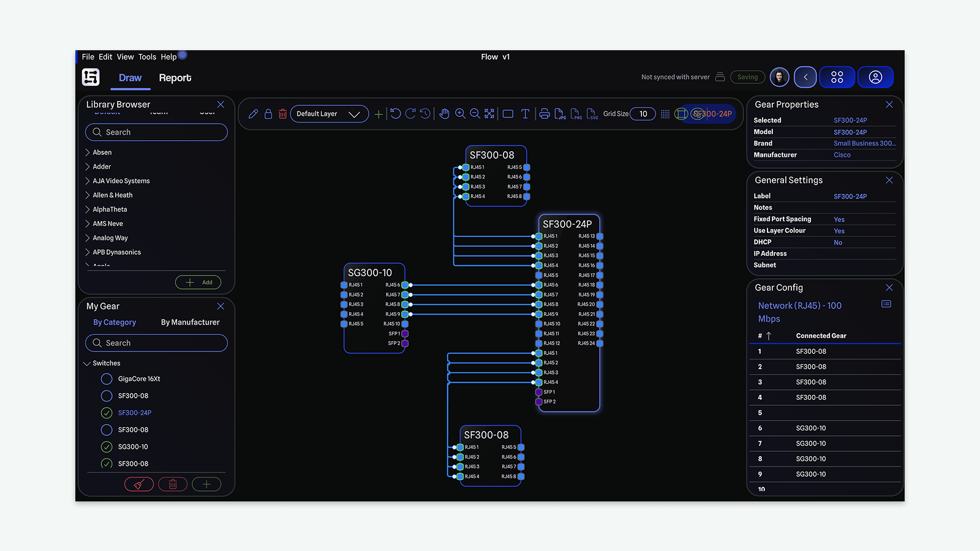Click the red delete trash icon in toolbar

[x=283, y=114]
